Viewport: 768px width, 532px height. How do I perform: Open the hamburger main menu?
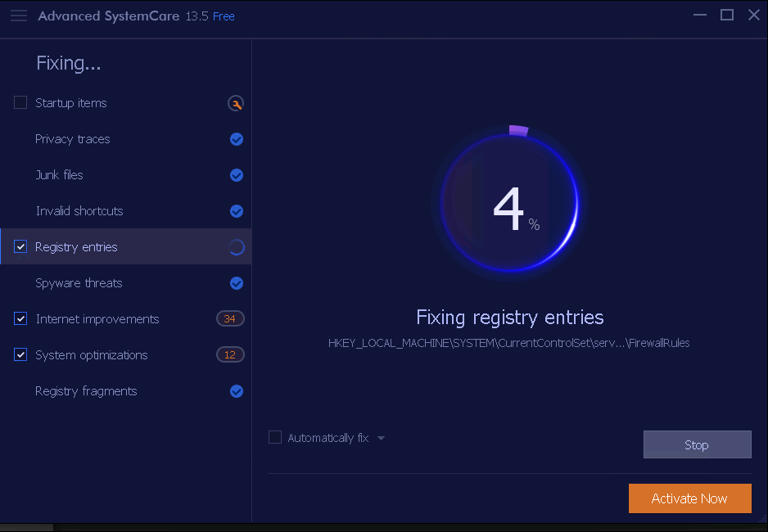click(19, 16)
